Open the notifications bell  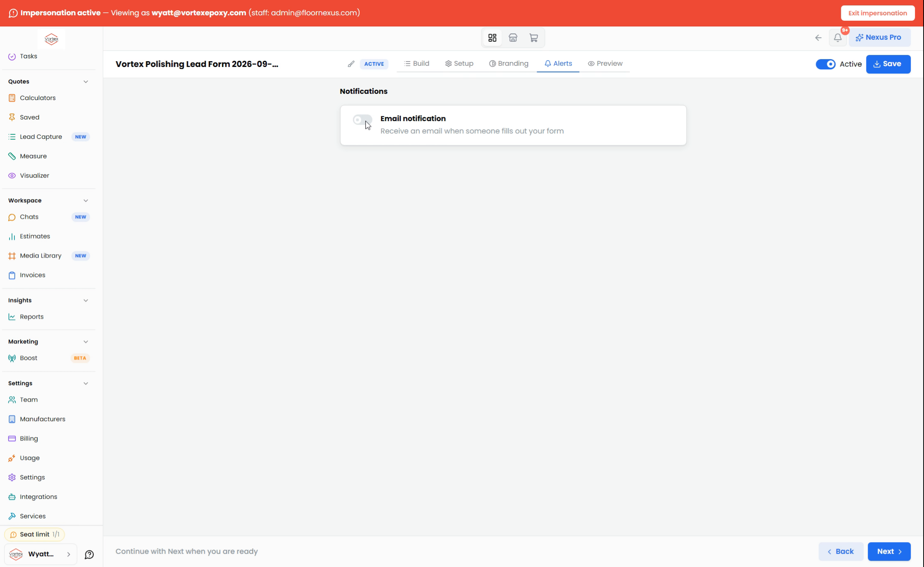pos(838,38)
